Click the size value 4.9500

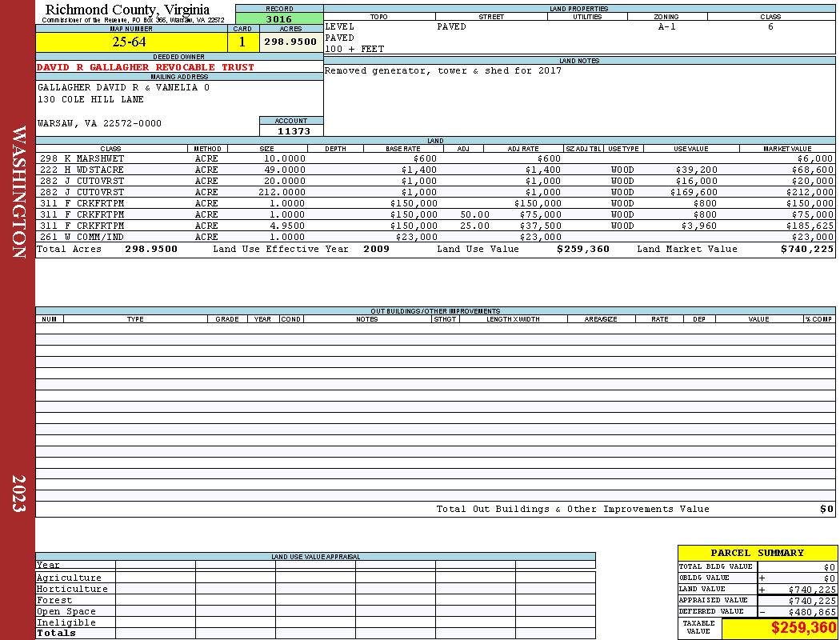(x=287, y=226)
